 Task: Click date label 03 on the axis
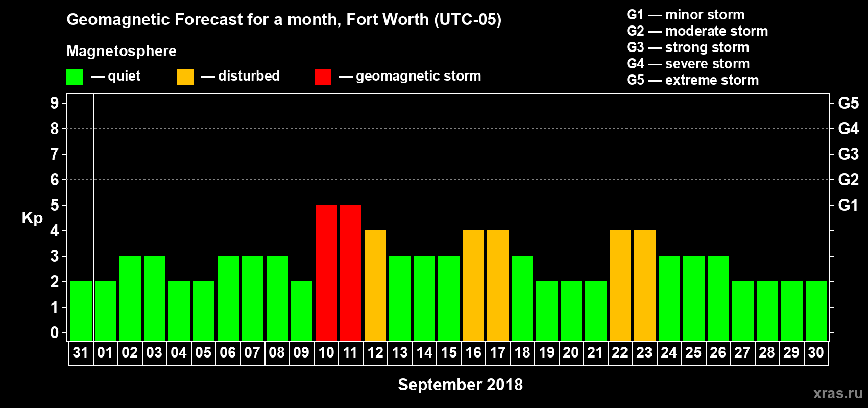[x=154, y=352]
